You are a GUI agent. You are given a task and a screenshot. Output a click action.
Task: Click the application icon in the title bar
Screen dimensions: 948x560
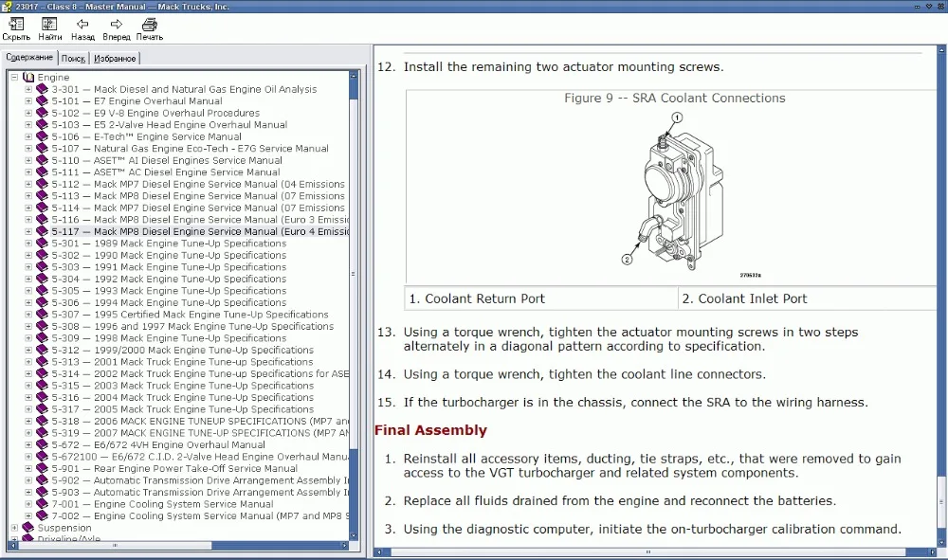point(6,6)
